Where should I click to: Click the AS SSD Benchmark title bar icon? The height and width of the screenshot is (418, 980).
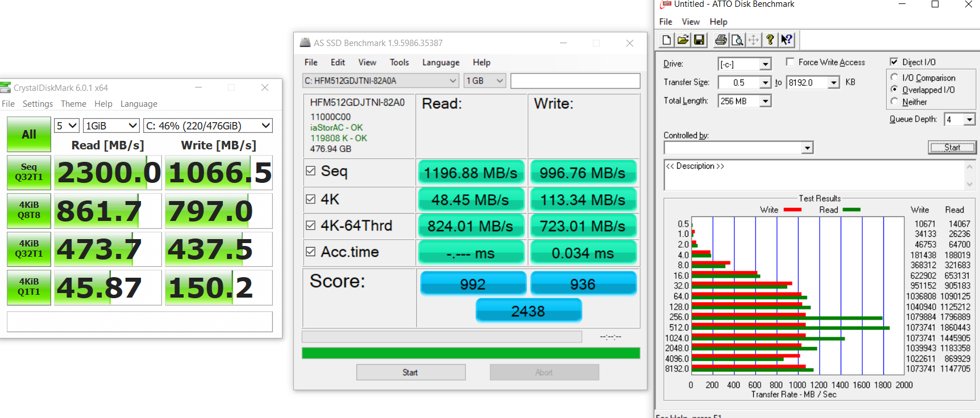(x=305, y=43)
